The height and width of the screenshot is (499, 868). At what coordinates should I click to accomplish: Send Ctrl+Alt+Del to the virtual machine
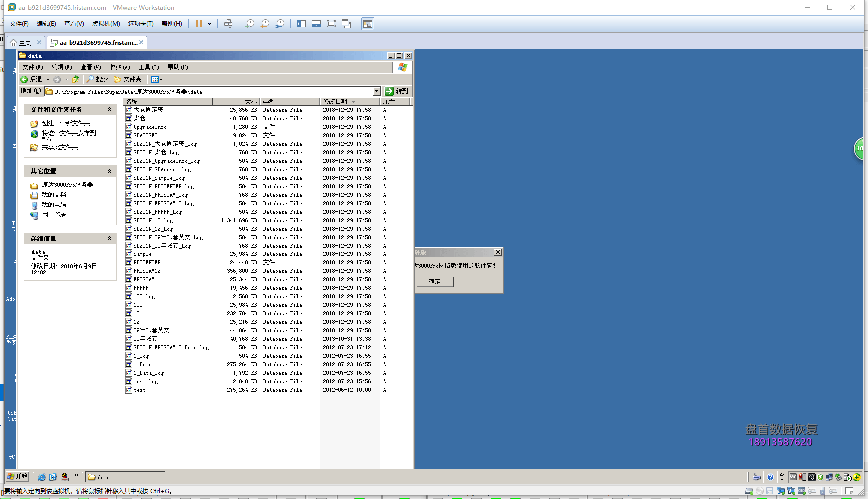228,24
